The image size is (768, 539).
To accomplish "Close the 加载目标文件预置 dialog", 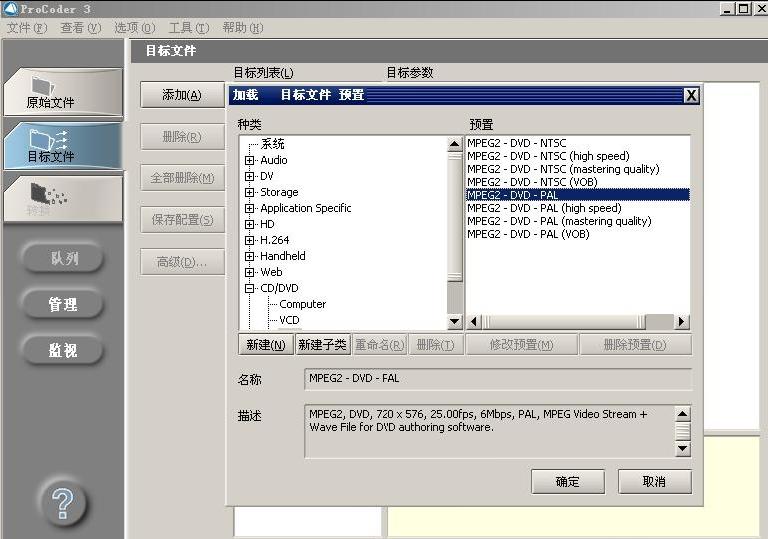I will 691,95.
